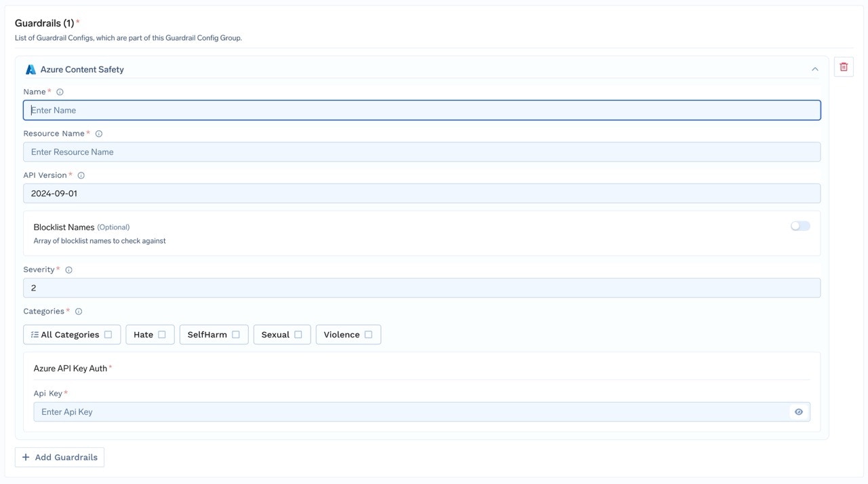868x484 pixels.
Task: Focus the Enter Resource Name field
Action: [x=422, y=152]
